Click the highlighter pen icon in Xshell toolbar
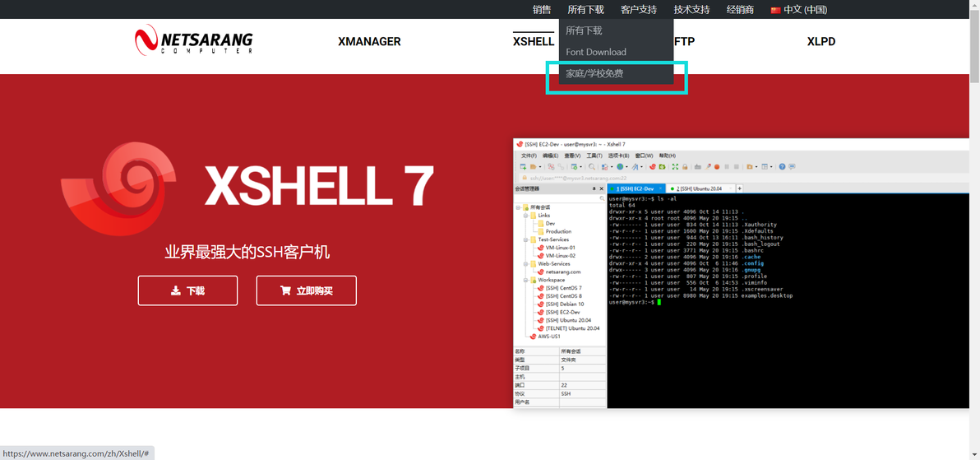 pyautogui.click(x=708, y=166)
